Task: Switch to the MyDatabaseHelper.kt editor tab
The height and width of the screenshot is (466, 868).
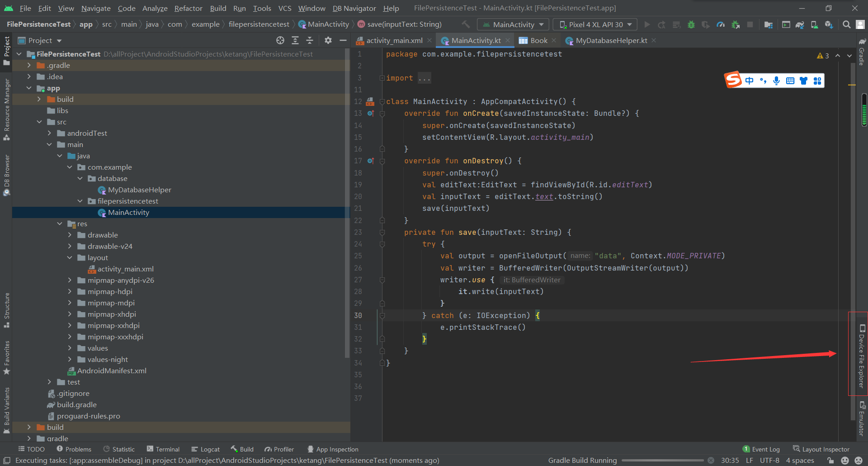Action: click(611, 41)
